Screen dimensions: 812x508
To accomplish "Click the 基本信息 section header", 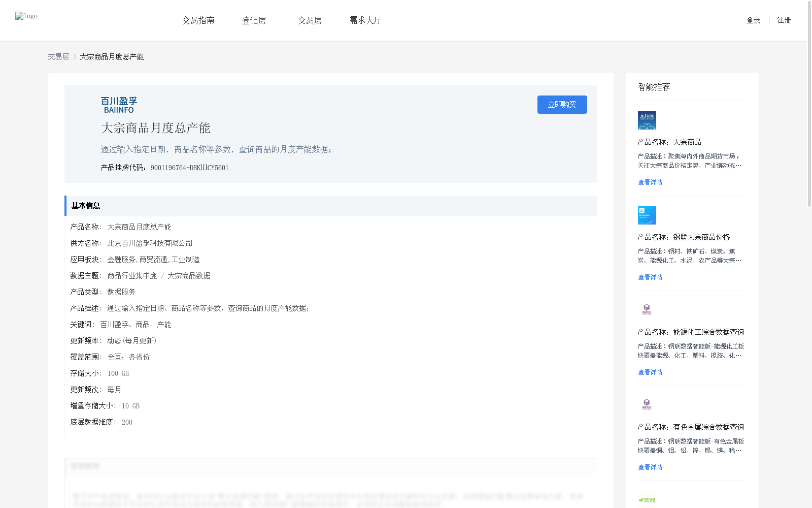I will click(x=331, y=206).
